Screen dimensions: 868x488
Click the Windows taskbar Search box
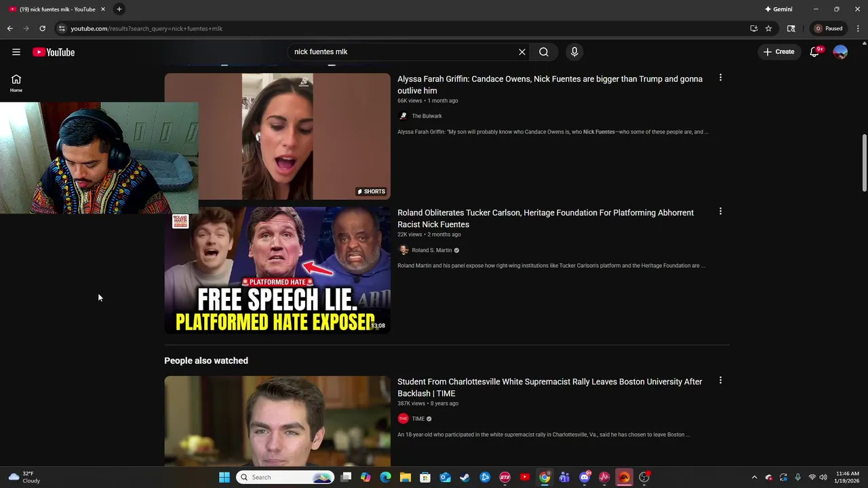coord(285,477)
